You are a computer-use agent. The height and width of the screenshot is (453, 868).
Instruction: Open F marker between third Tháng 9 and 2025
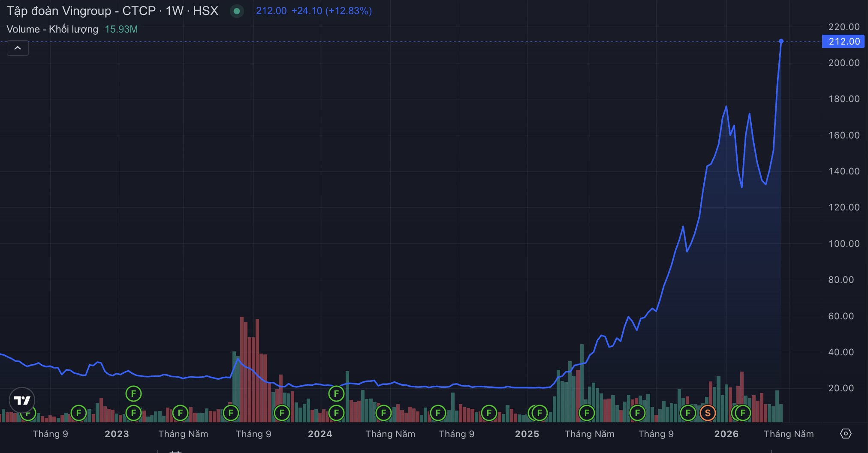[x=489, y=413]
